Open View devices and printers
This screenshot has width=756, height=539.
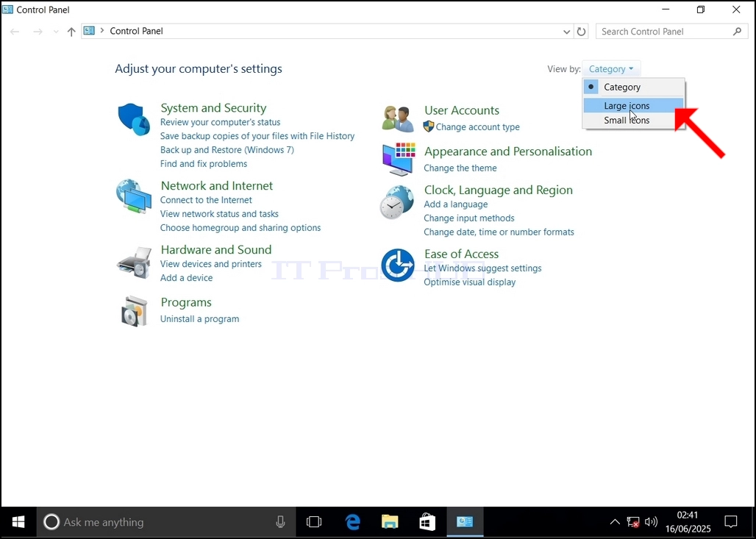click(211, 264)
